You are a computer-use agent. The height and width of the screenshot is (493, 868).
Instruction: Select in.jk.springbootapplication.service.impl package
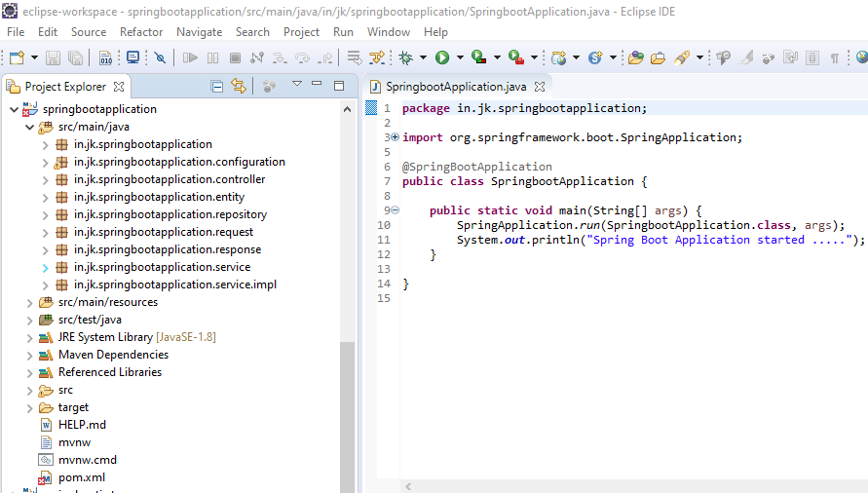pos(175,284)
